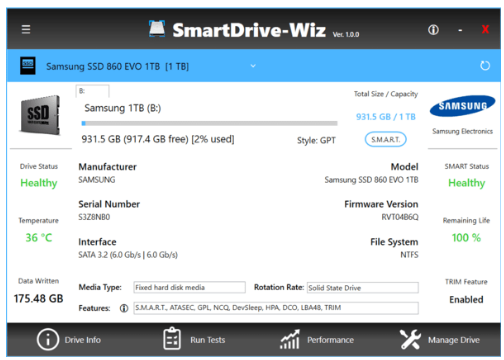
Task: Click the Ver. 1.0.0 version label
Action: click(346, 34)
